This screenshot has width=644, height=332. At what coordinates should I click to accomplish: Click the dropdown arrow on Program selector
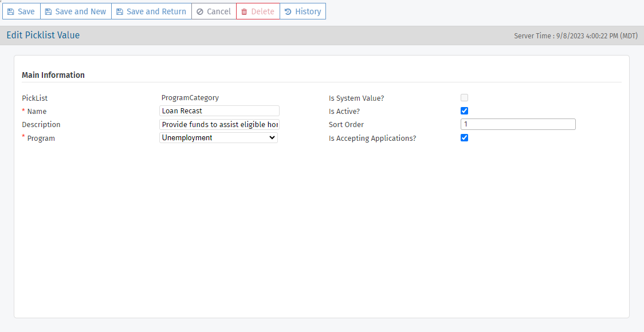coord(271,137)
